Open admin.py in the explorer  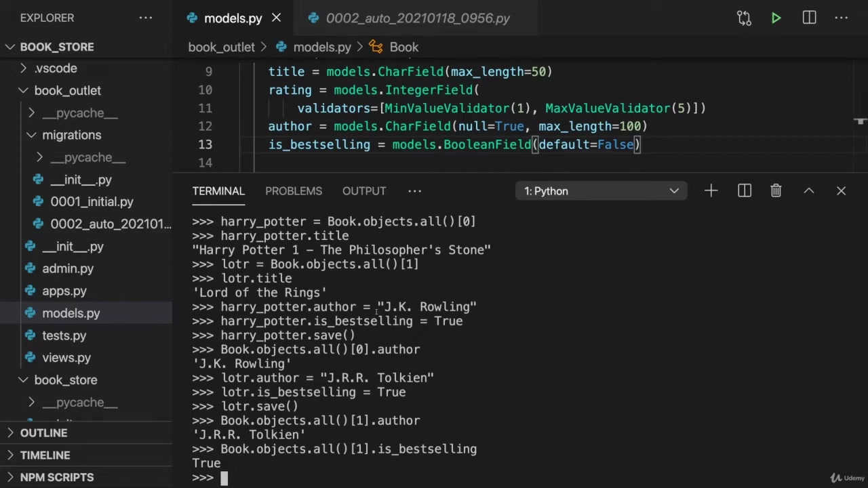68,269
